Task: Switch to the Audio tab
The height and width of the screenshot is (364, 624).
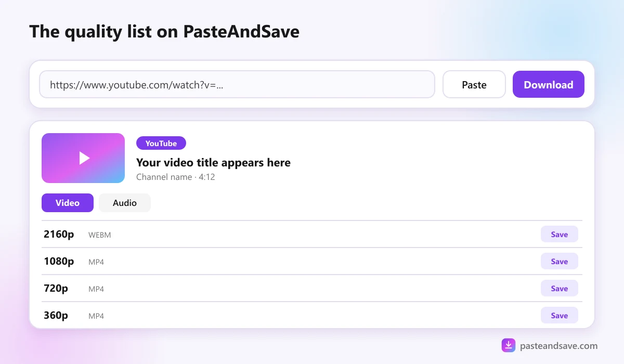Action: coord(125,203)
